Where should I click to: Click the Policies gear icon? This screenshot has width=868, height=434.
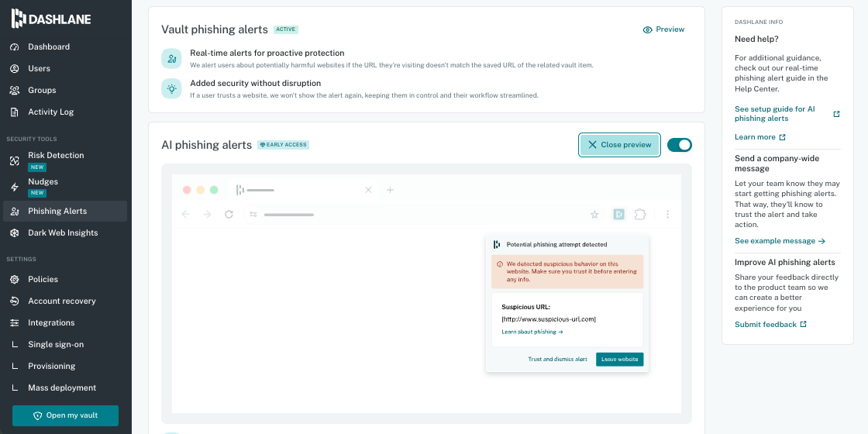tap(15, 280)
